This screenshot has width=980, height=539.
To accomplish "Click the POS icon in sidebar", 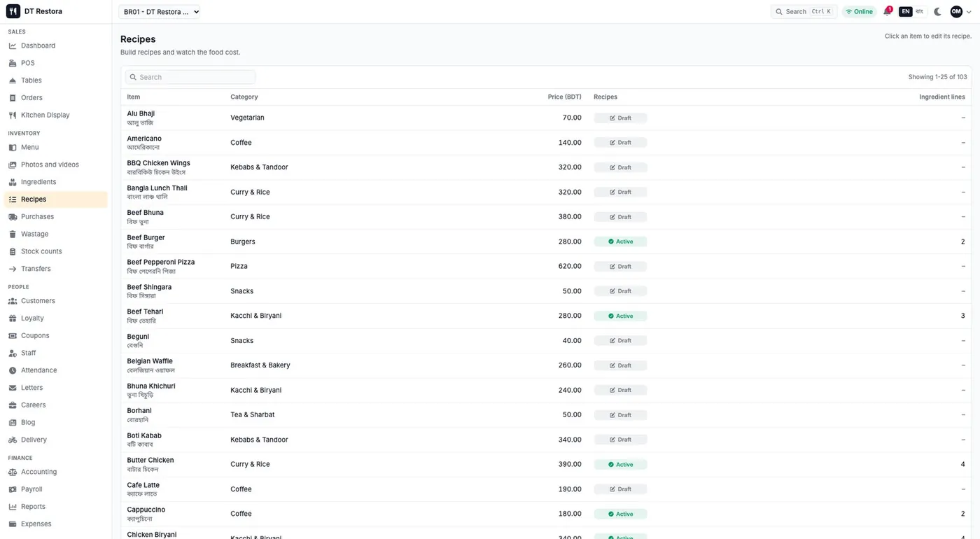I will point(13,63).
